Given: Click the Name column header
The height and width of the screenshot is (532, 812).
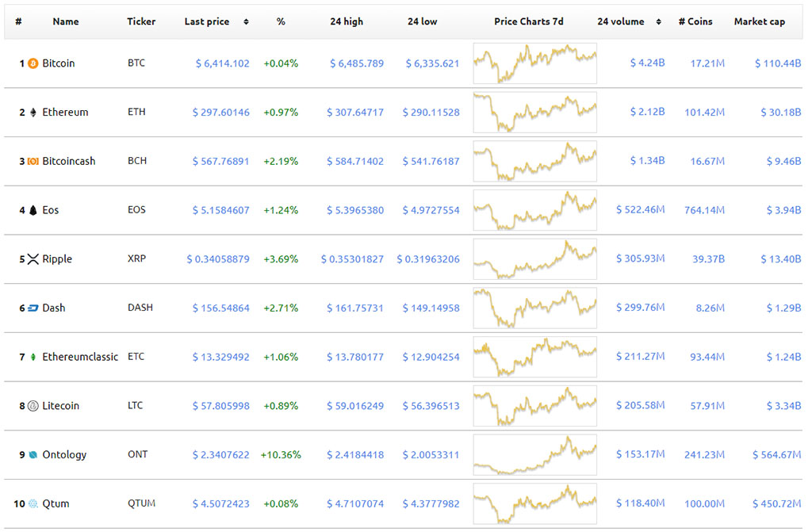Looking at the screenshot, I should [x=66, y=21].
